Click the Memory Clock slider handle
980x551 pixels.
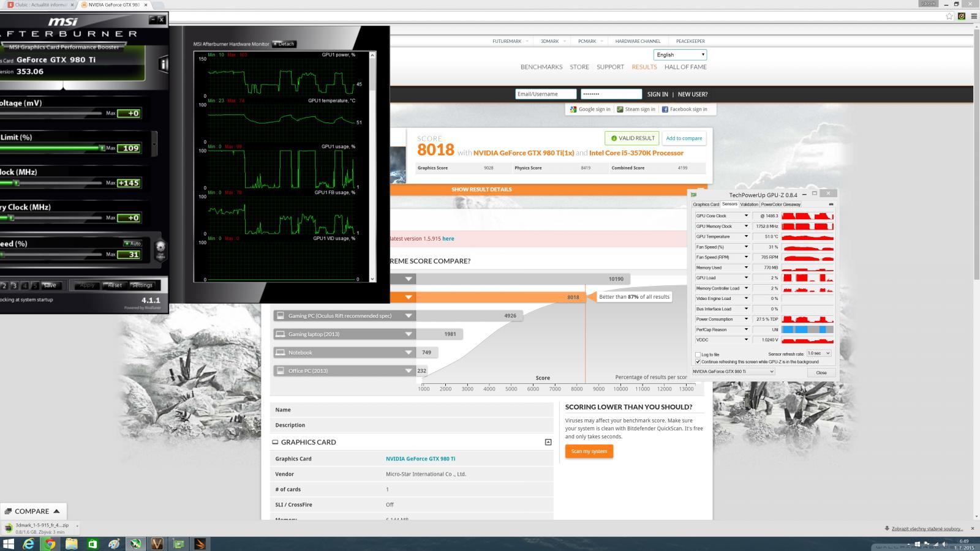pyautogui.click(x=10, y=218)
